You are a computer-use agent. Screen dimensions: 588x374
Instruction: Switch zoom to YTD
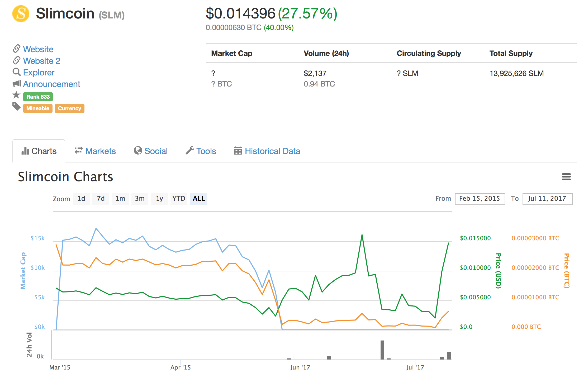(179, 199)
